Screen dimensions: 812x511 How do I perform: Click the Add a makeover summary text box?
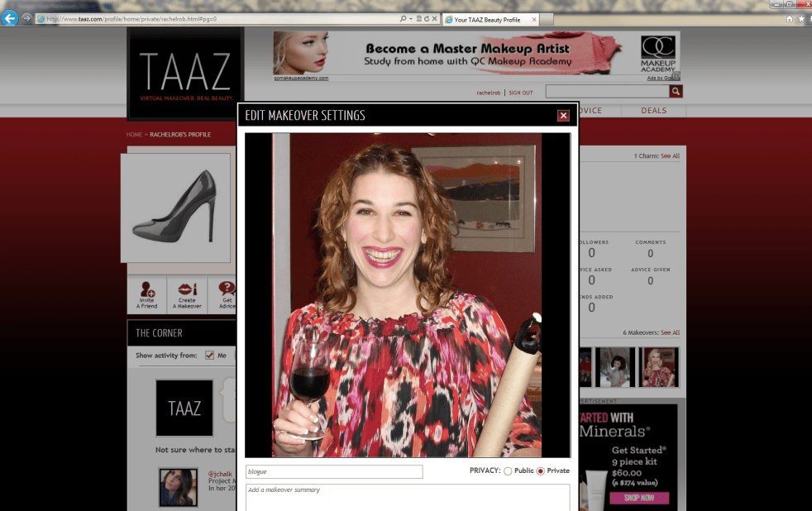(408, 497)
